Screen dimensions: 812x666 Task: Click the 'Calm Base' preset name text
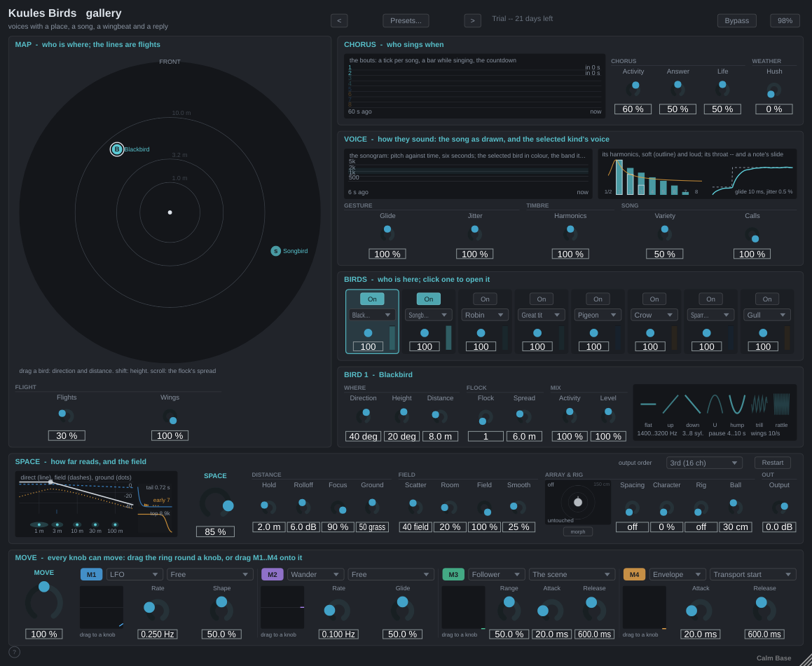tap(773, 658)
